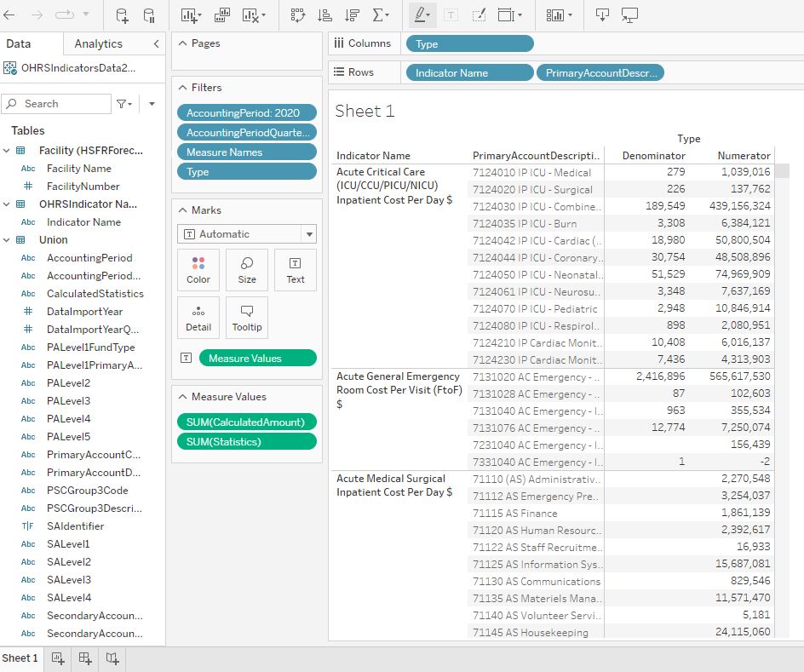
Task: Click the Measure Names filter pill
Action: click(247, 152)
